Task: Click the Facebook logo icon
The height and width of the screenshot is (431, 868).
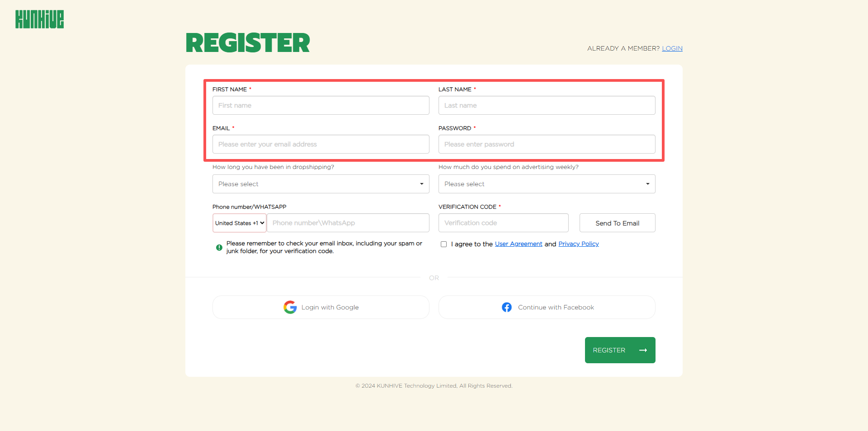Action: tap(507, 307)
